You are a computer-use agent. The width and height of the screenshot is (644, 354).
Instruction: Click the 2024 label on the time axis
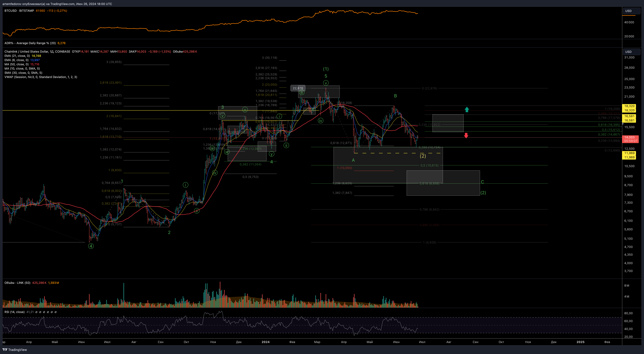(265, 342)
